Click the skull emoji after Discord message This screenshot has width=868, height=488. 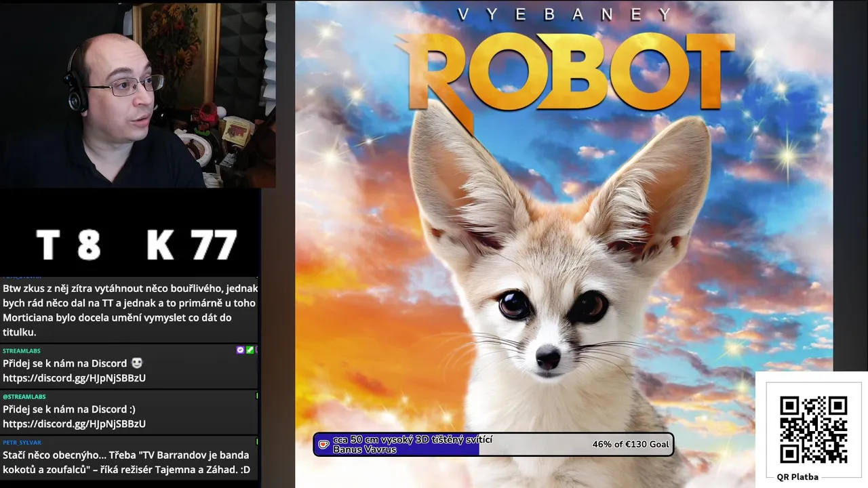point(137,363)
